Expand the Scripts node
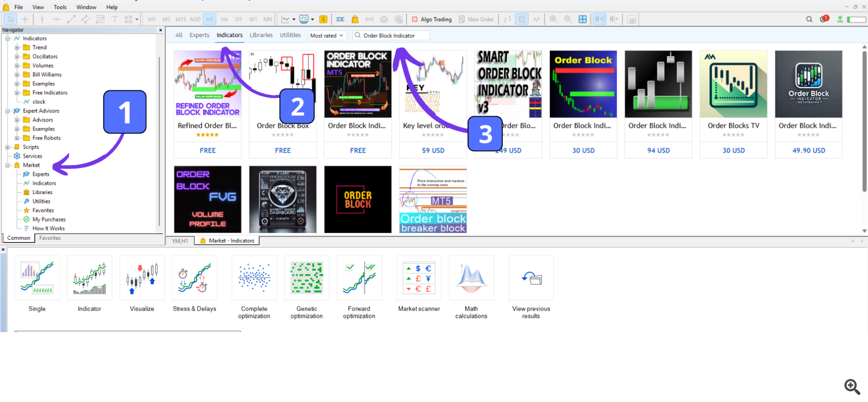The height and width of the screenshot is (402, 868). (8, 147)
